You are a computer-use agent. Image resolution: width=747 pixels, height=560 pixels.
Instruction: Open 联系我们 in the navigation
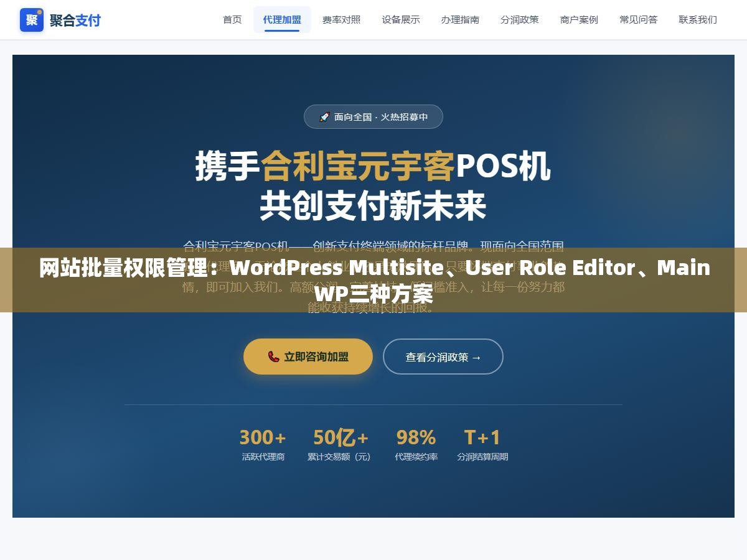tap(698, 20)
